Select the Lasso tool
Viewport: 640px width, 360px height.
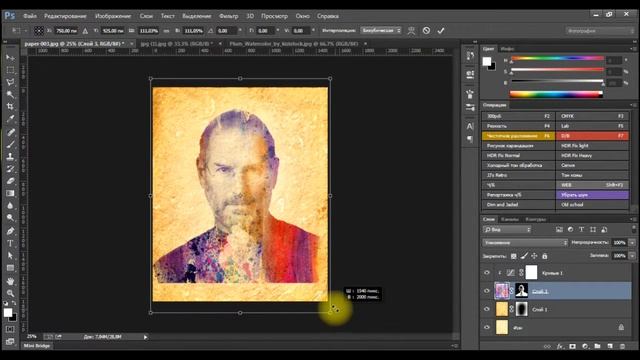pyautogui.click(x=11, y=82)
